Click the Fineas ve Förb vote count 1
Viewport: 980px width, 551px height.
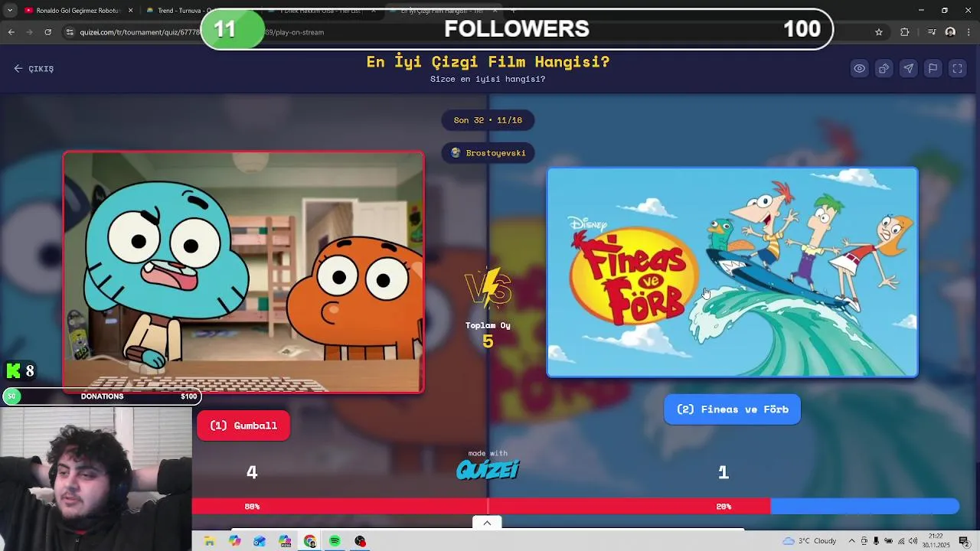point(724,473)
